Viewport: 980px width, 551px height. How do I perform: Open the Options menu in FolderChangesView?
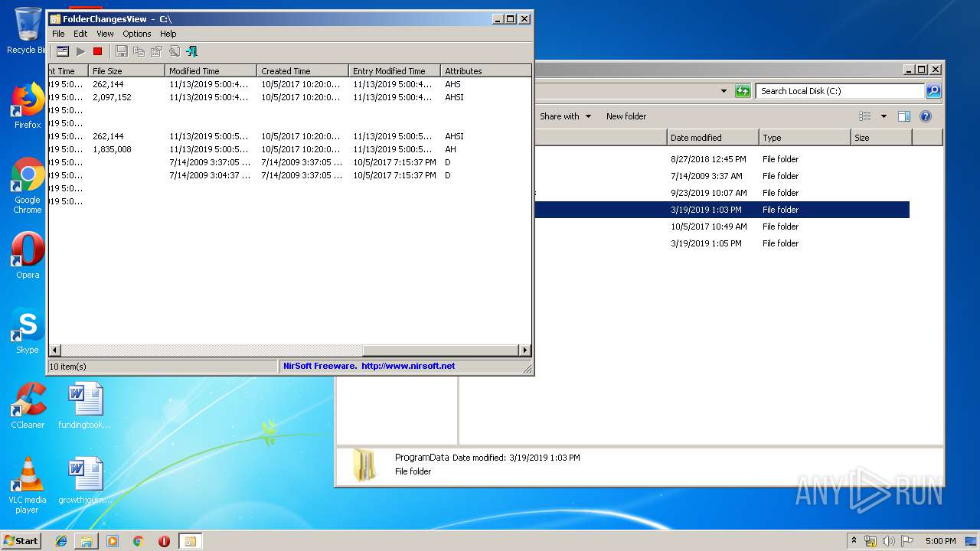[137, 34]
